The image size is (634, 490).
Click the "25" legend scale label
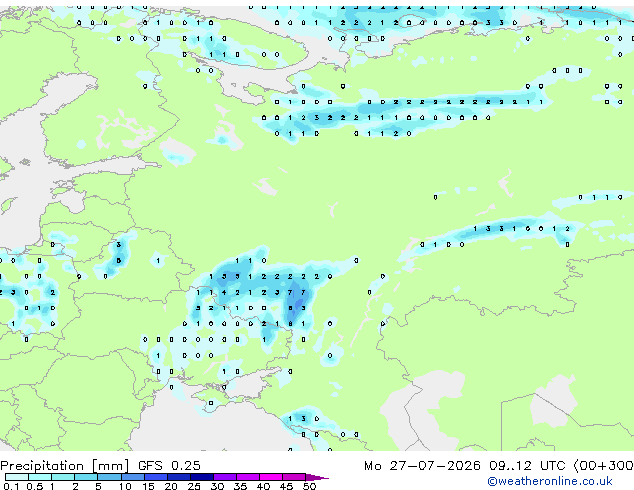point(194,486)
